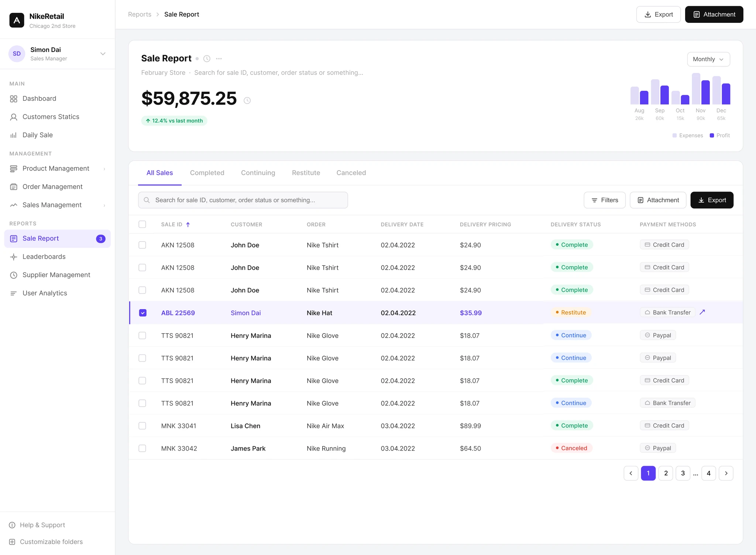Switch to Completed tab
The image size is (756, 555).
pyautogui.click(x=207, y=173)
